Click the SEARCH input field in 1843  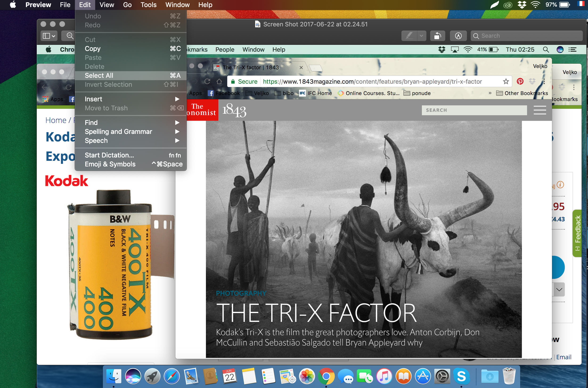(475, 110)
